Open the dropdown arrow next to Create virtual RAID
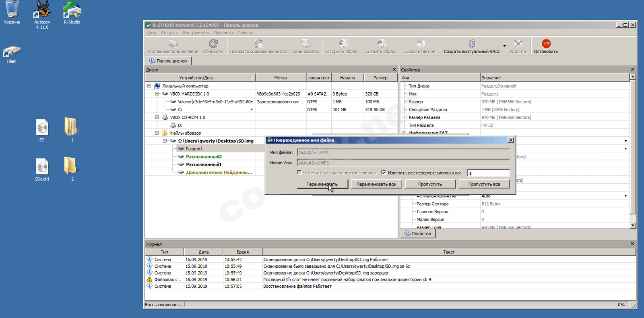The height and width of the screenshot is (318, 644). tap(504, 46)
